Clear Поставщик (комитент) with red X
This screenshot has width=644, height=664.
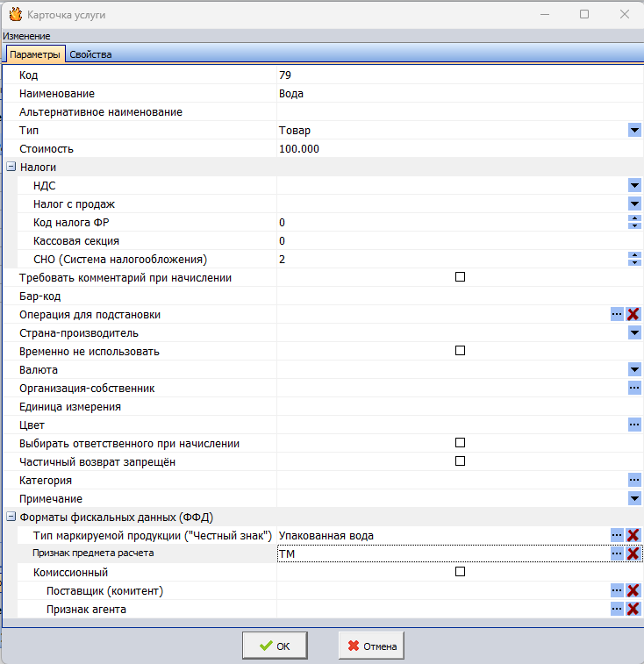pyautogui.click(x=633, y=590)
